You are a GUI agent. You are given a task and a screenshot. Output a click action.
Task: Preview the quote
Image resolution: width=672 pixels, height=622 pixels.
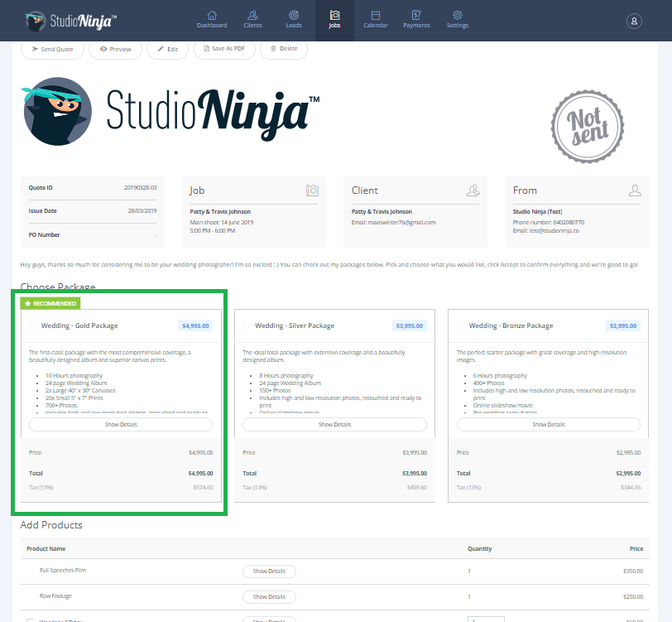coord(115,50)
